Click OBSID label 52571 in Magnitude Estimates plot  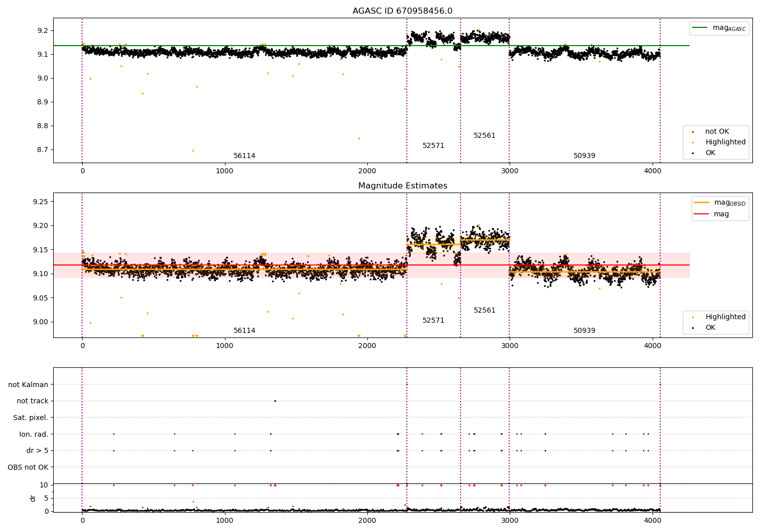coord(433,321)
